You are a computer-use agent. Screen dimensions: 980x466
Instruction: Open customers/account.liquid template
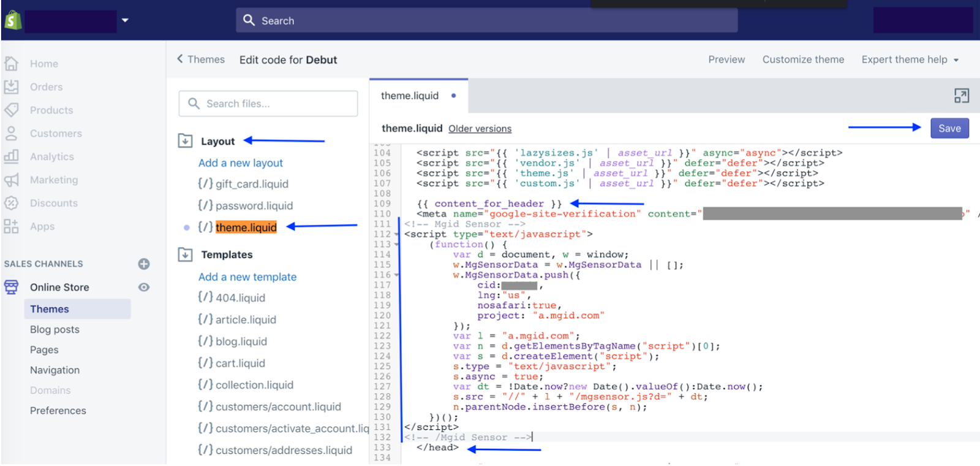pos(278,407)
